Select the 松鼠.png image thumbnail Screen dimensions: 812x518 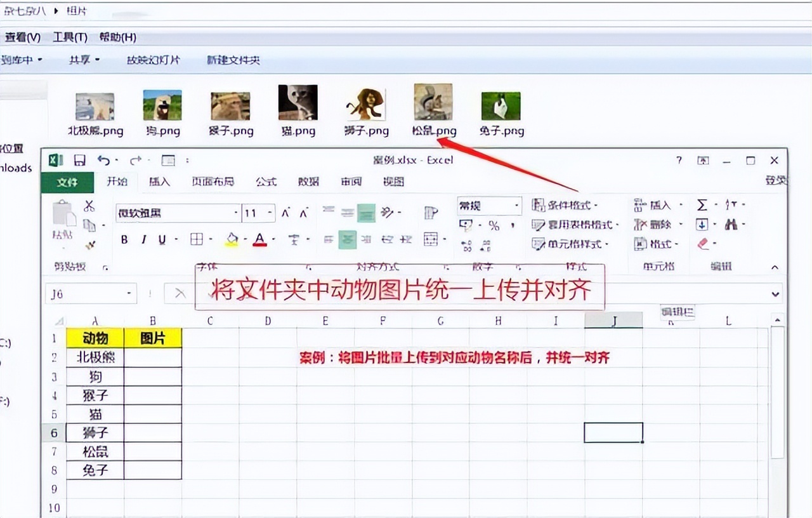[433, 103]
